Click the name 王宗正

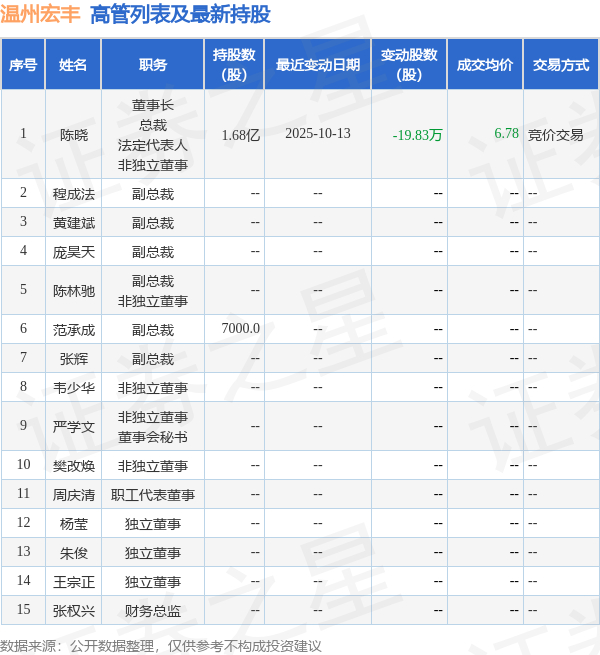click(x=74, y=582)
